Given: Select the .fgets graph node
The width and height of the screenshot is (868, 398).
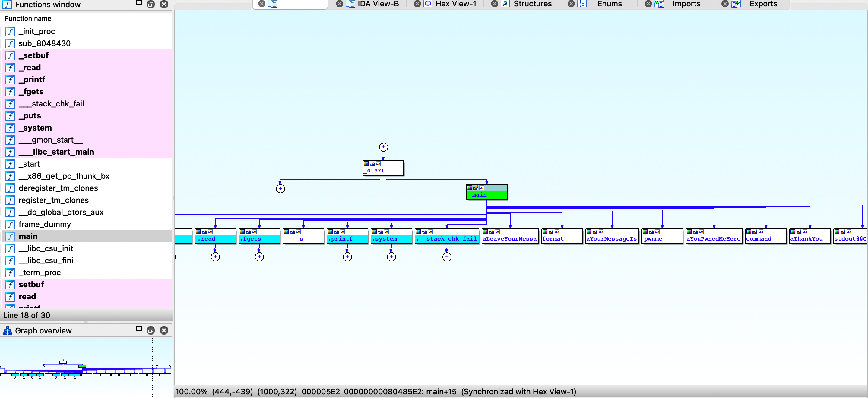Looking at the screenshot, I should pyautogui.click(x=259, y=239).
